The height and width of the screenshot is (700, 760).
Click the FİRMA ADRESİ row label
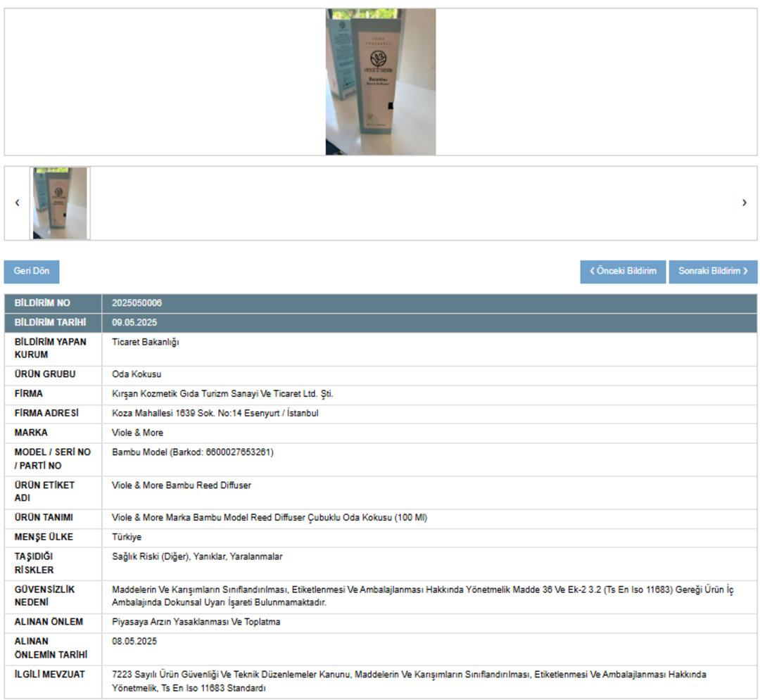46,413
